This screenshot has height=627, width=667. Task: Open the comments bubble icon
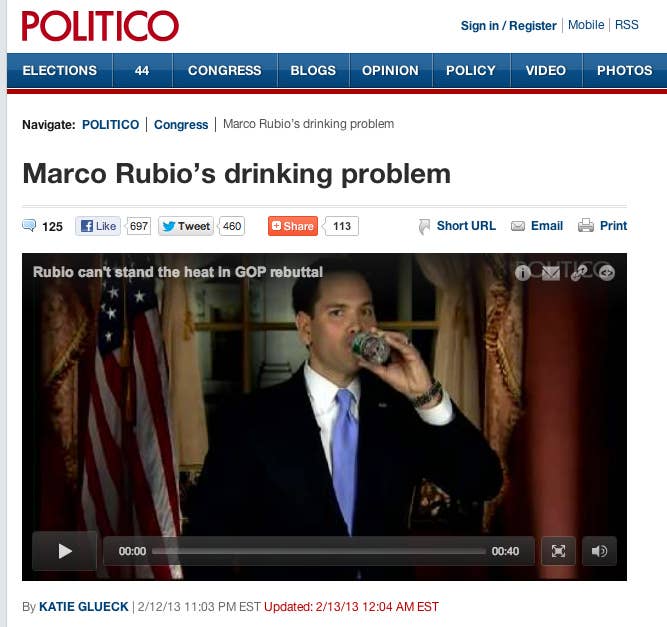pos(29,225)
